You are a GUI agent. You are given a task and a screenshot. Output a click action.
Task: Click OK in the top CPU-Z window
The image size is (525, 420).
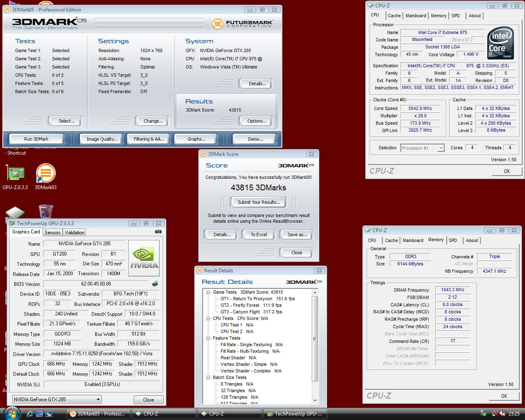[507, 171]
